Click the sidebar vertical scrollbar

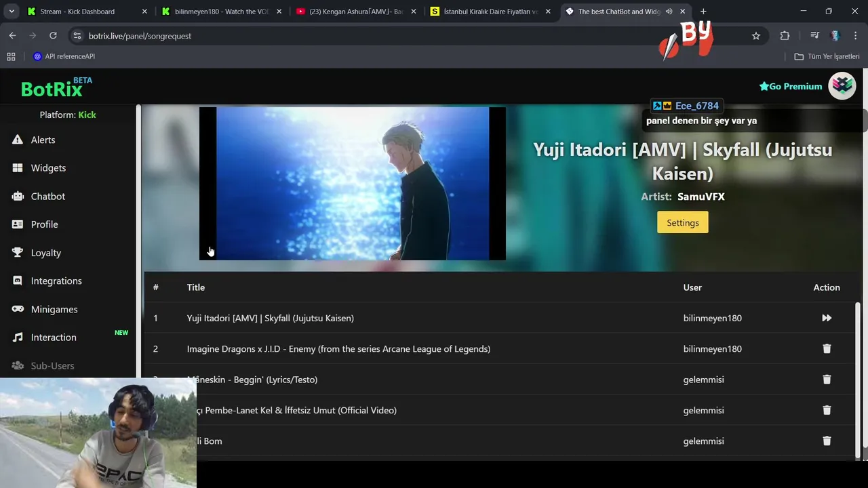(138, 241)
